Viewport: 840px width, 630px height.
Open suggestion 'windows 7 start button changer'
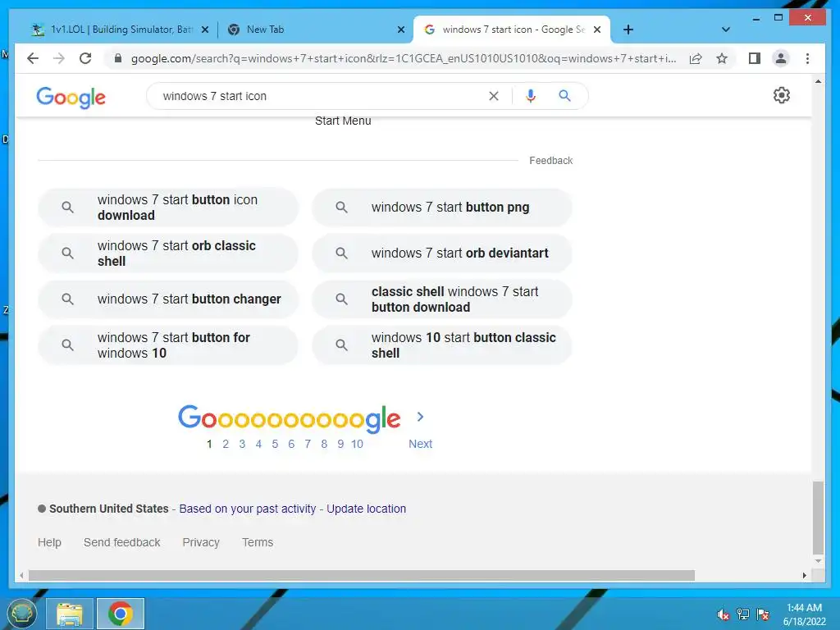168,299
